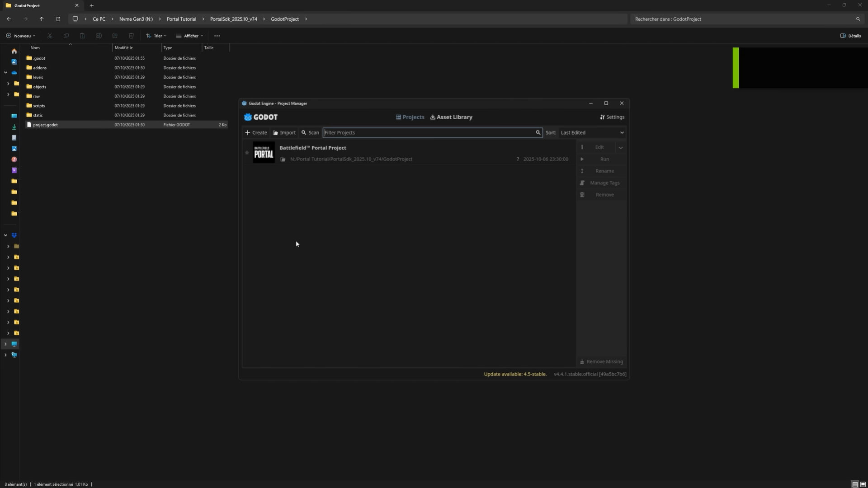The height and width of the screenshot is (488, 868).
Task: Click the folder icon beside the project path
Action: click(283, 160)
